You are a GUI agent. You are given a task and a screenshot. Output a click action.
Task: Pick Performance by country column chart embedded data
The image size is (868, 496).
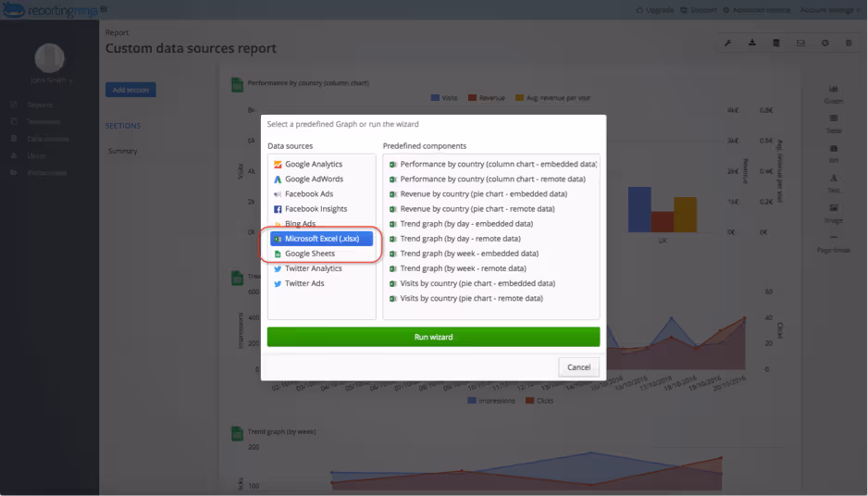[491, 165]
